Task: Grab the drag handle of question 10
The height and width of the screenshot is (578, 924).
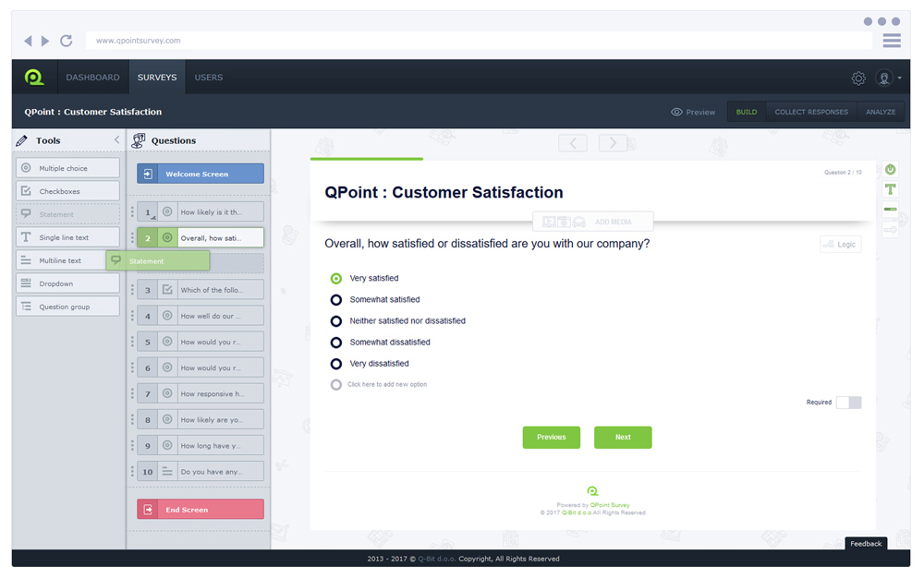Action: 132,471
